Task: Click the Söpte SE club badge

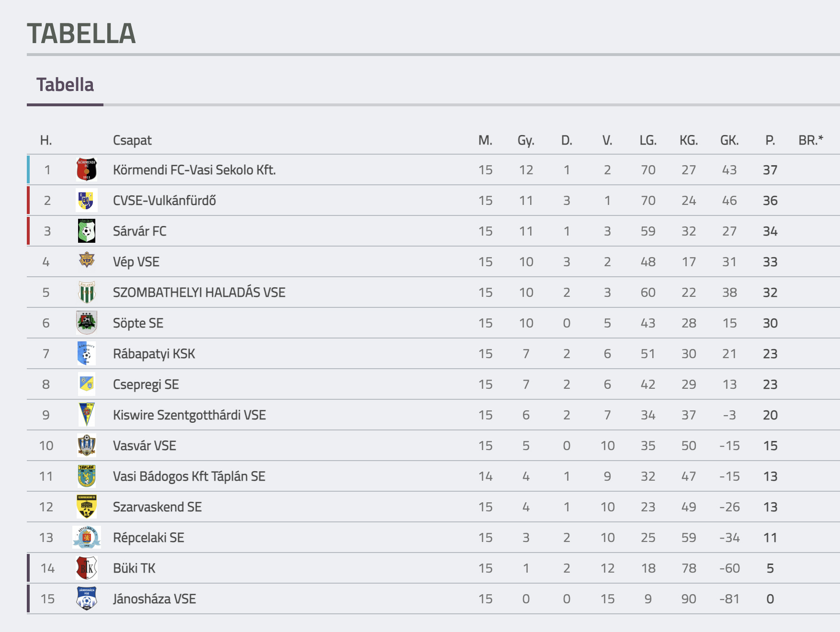Action: [87, 323]
